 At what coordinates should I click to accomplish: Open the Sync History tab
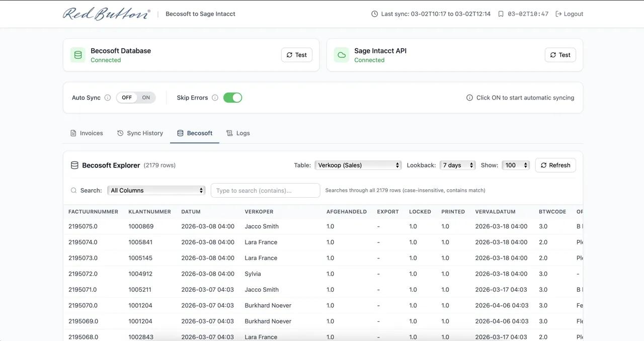click(x=140, y=133)
